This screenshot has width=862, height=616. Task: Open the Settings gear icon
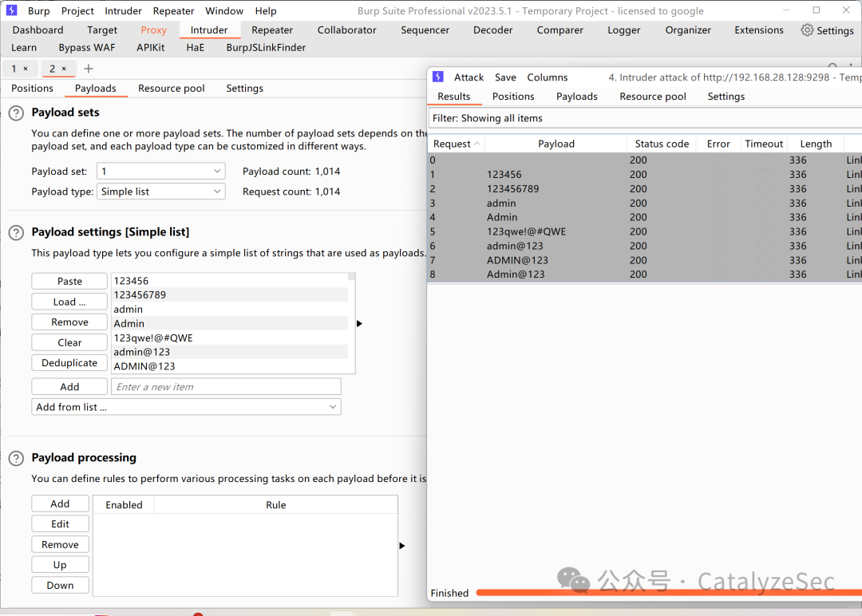(806, 30)
